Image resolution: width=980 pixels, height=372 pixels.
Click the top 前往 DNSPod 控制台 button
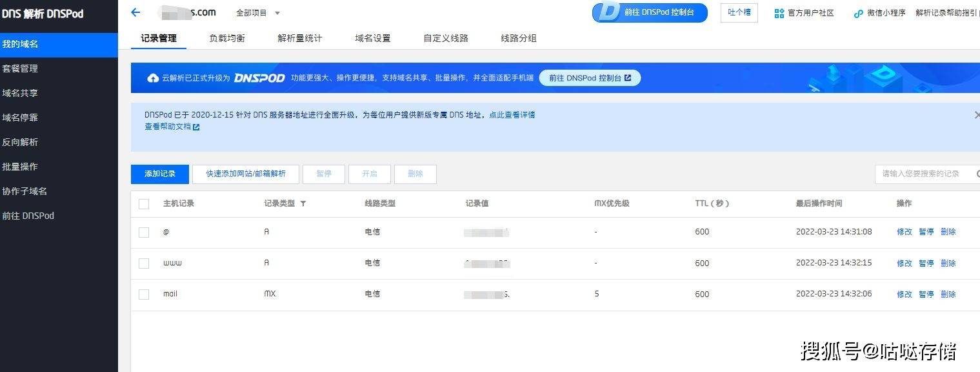coord(650,12)
